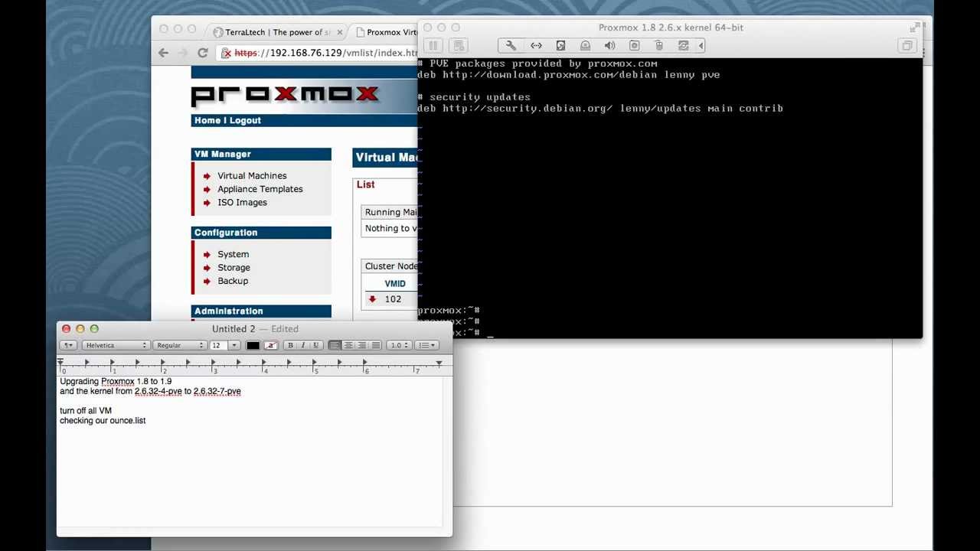Image resolution: width=980 pixels, height=551 pixels.
Task: Click hard disk icon in VM toolbar
Action: click(560, 46)
